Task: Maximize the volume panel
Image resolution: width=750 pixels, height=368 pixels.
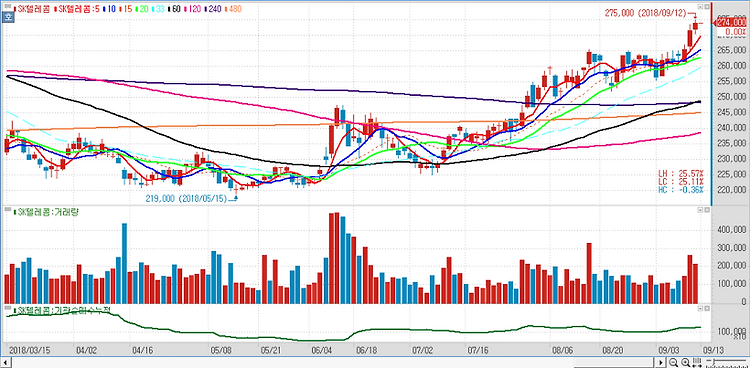Action: click(706, 210)
